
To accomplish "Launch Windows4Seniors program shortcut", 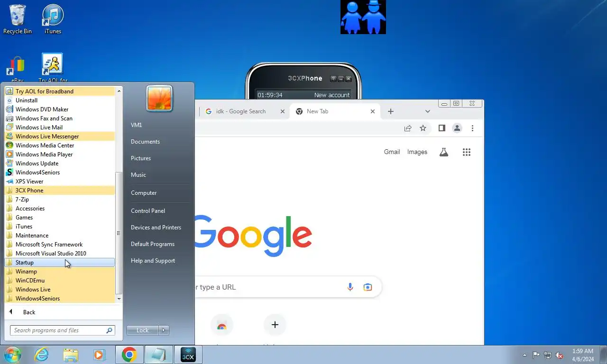I will coord(60,172).
